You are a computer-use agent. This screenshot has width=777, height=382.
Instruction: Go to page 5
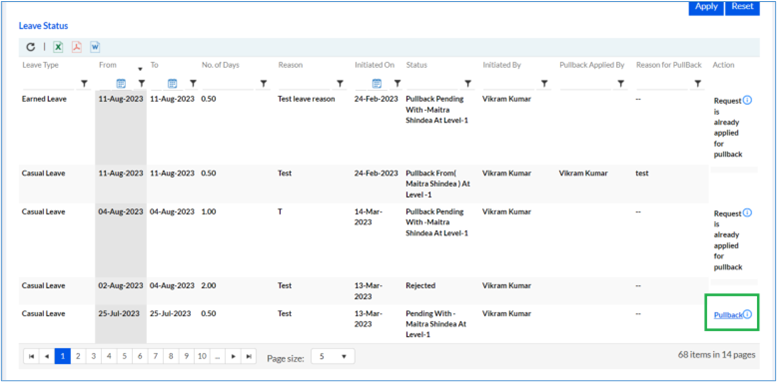(x=124, y=356)
